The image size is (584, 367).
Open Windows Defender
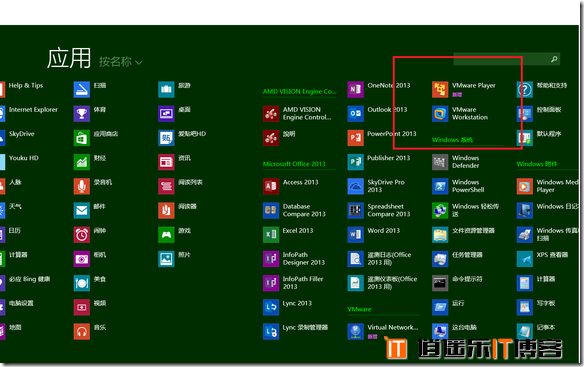point(456,162)
